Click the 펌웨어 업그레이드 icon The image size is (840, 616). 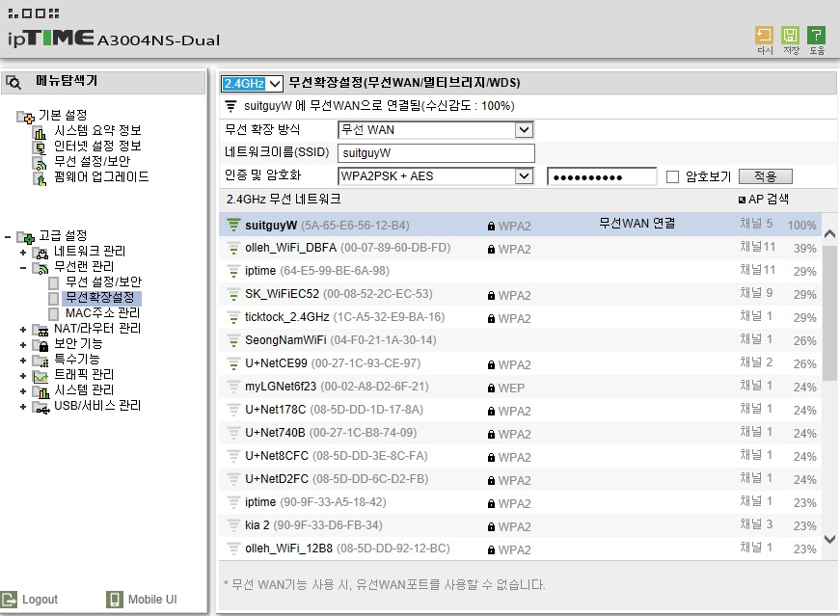pos(40,178)
